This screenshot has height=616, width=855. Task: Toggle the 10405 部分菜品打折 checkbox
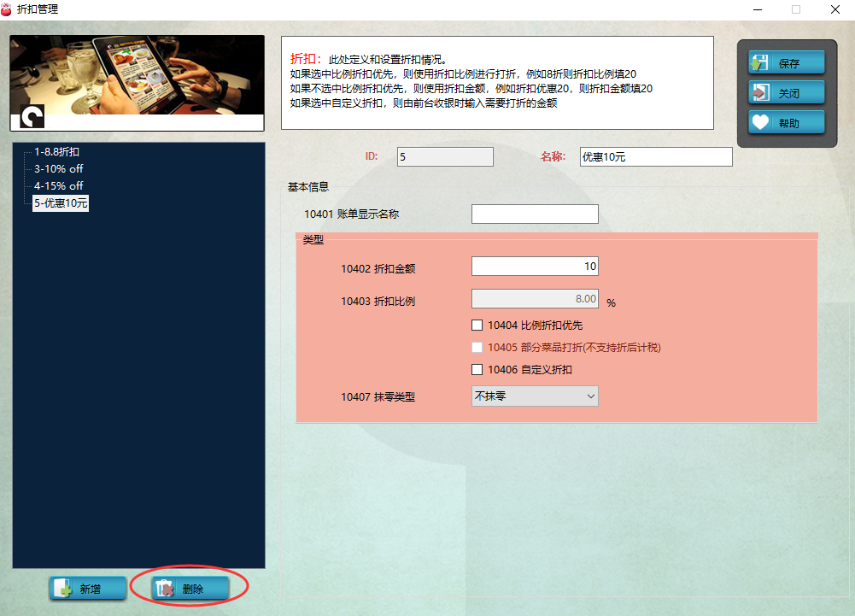477,348
